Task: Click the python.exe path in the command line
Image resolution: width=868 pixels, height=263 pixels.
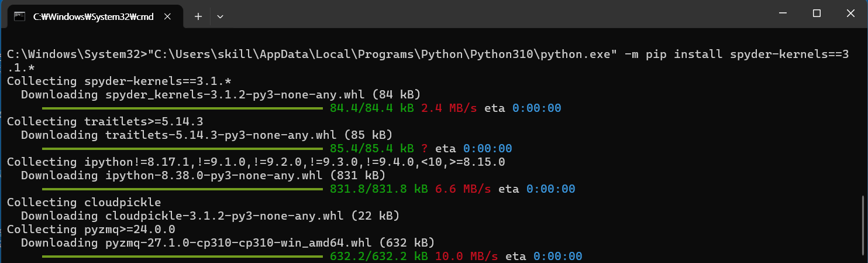Action: 383,54
